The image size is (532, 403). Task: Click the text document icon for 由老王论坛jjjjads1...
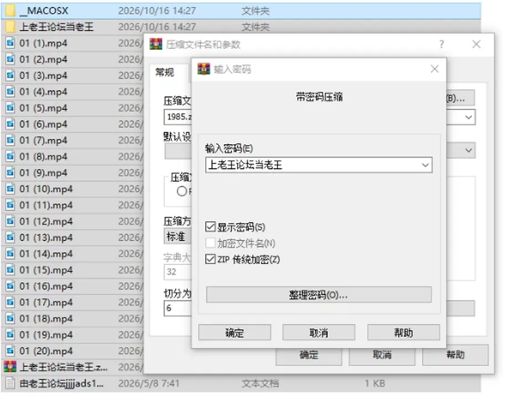click(x=11, y=383)
